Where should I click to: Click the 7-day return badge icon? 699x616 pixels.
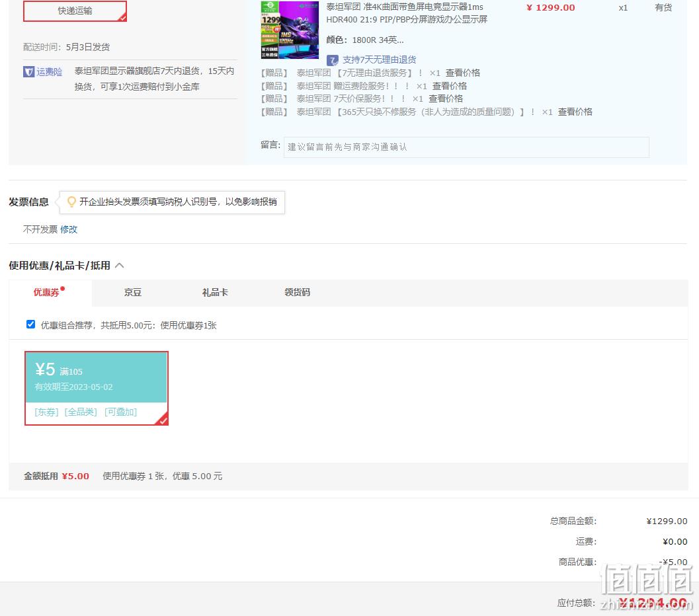tap(333, 59)
